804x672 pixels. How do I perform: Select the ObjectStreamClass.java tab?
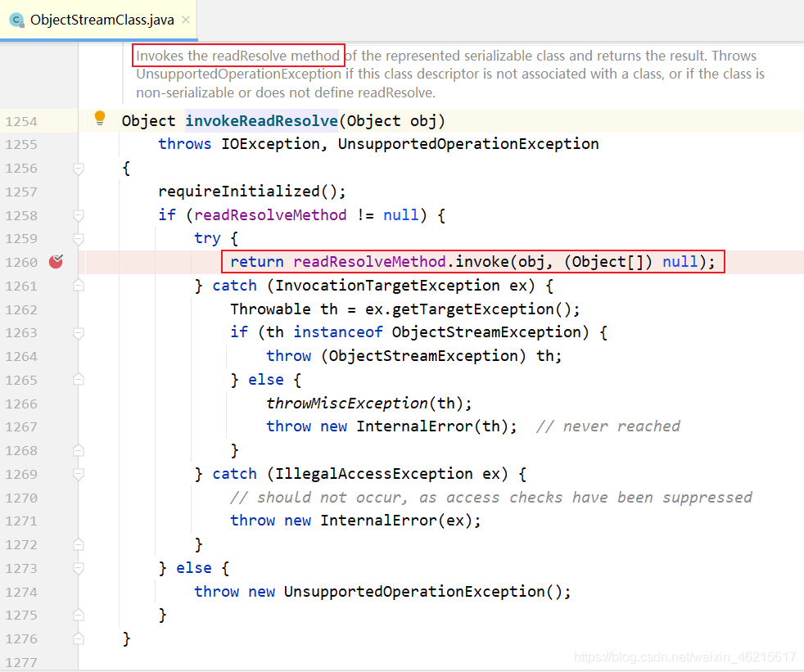pos(99,20)
